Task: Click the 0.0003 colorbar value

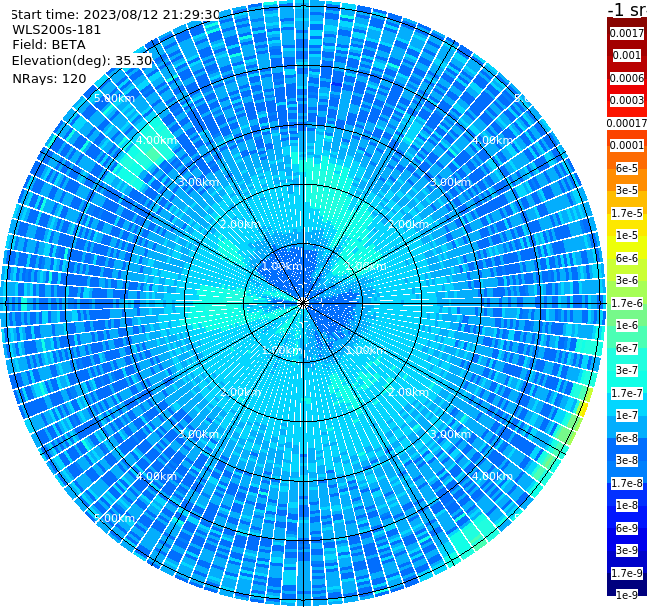Action: click(627, 100)
